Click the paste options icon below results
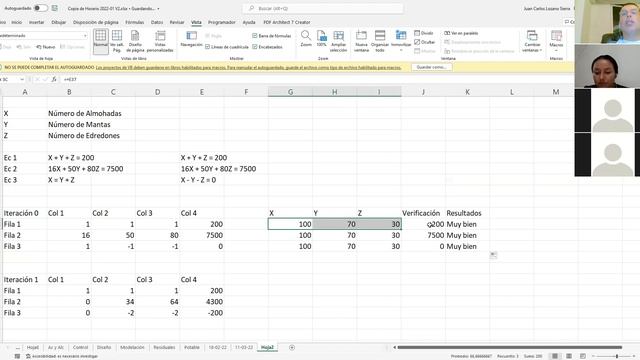The image size is (640, 360). 493,255
